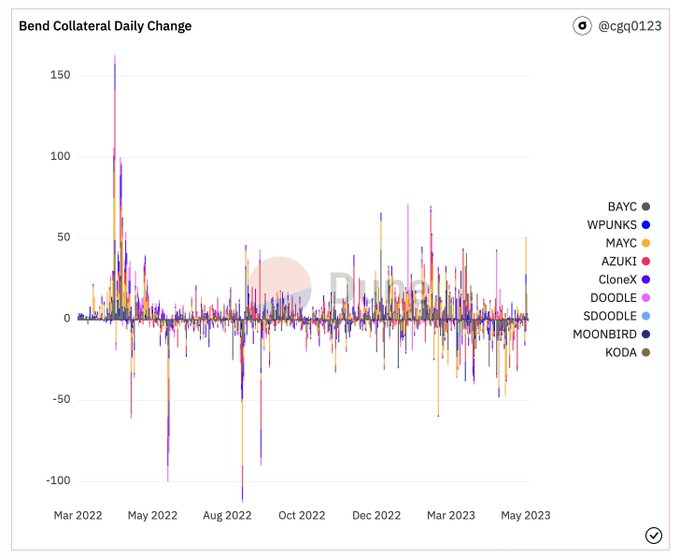The height and width of the screenshot is (558, 680).
Task: Click the 0 y-axis label
Action: (x=67, y=319)
